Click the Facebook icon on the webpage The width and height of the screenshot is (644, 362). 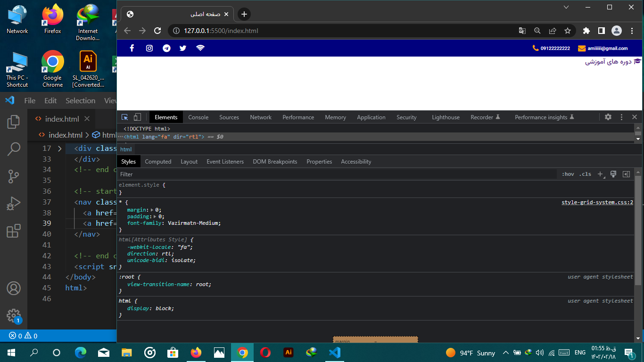[x=132, y=48]
